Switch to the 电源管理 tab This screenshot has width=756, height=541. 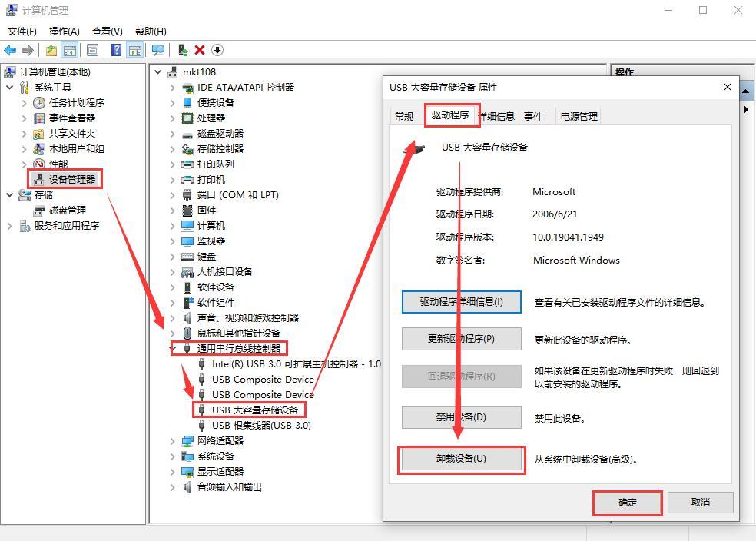click(x=579, y=116)
